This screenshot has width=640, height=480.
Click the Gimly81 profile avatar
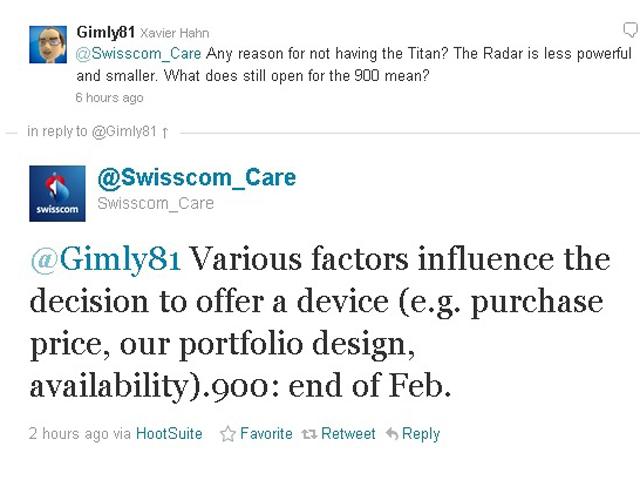[46, 45]
